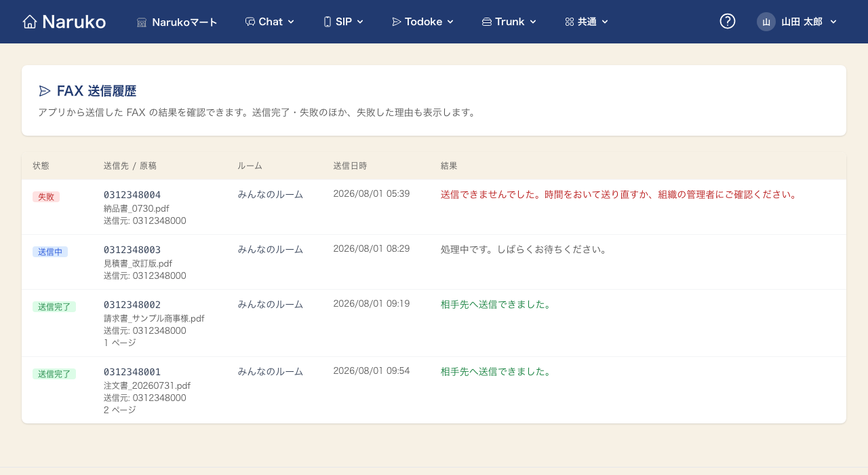Expand the Trunk dropdown chevron

(533, 22)
